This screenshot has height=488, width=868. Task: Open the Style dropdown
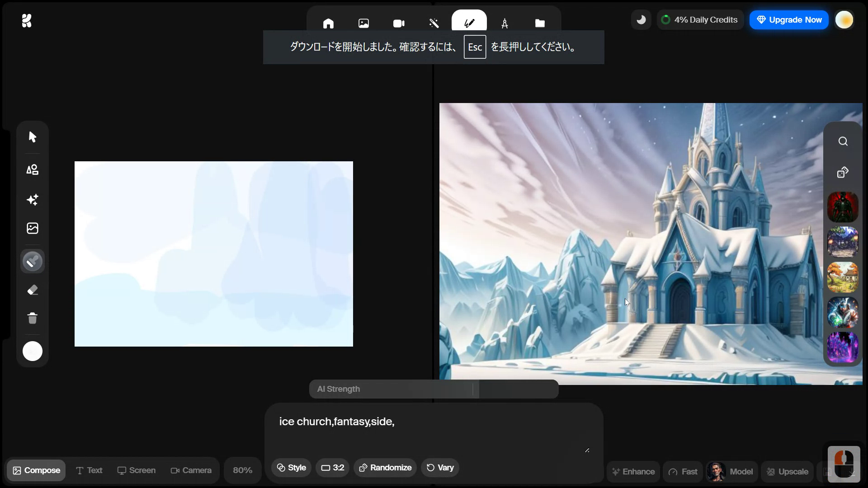pyautogui.click(x=291, y=468)
